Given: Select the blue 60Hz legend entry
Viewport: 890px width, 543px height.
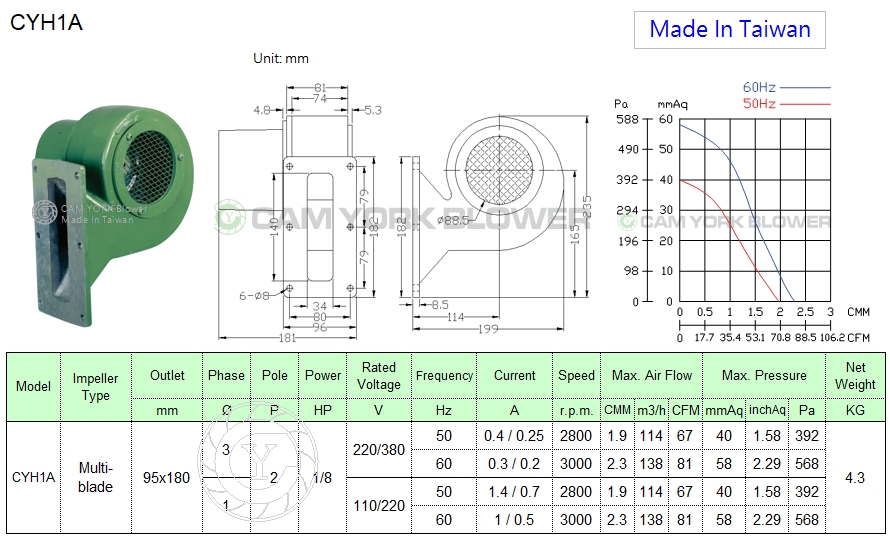Looking at the screenshot, I should [786, 87].
